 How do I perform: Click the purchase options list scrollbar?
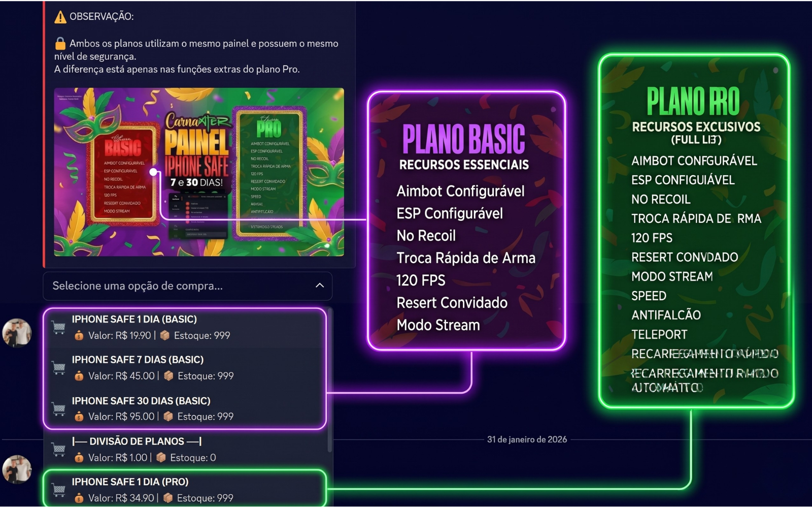[330, 381]
